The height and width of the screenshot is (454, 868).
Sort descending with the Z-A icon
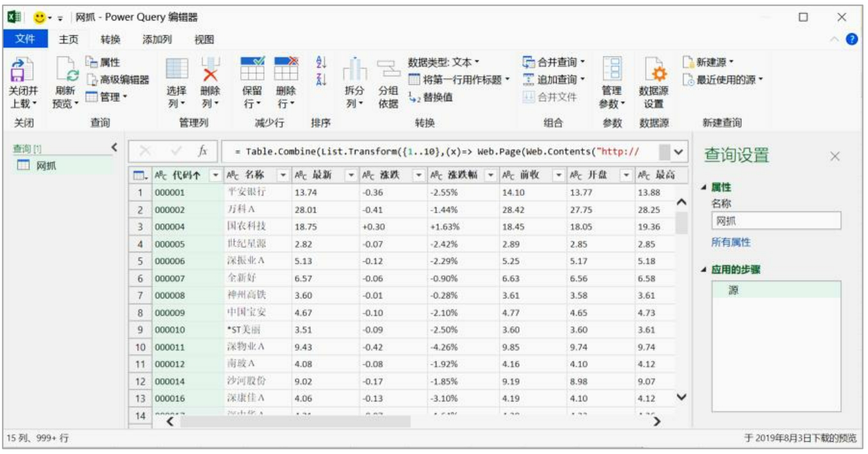coord(322,79)
